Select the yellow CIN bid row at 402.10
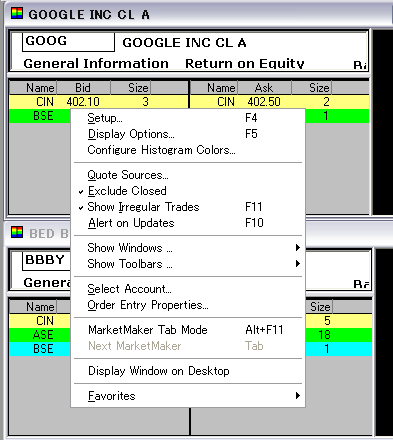The width and height of the screenshot is (393, 440). pos(99,102)
